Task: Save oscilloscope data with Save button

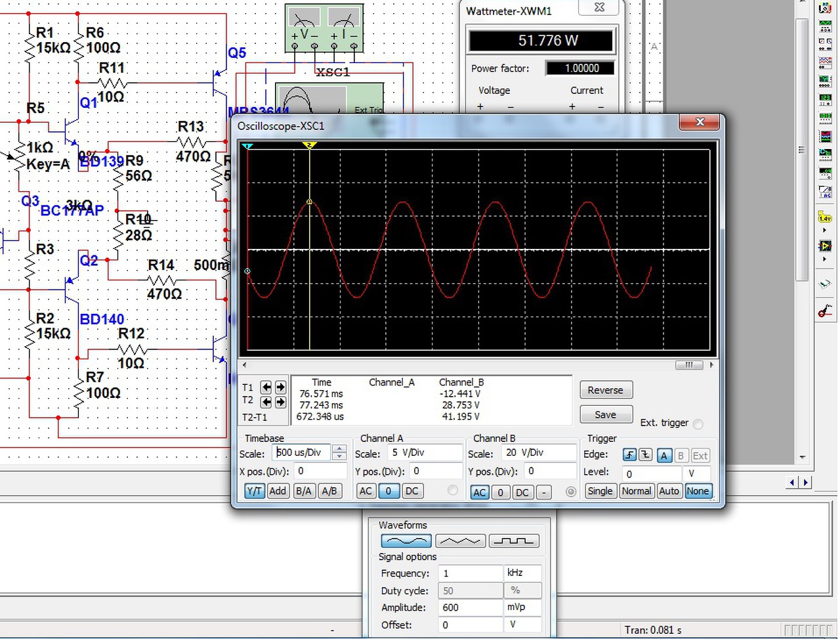Action: click(605, 414)
